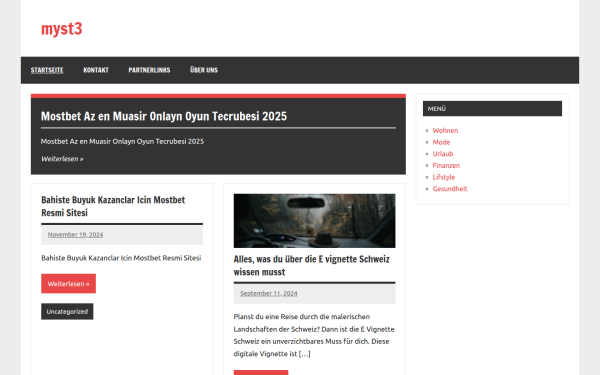Click the excerpt text 'Bahiste Buyuk Kazanclar Icin Mostbet Resmi Sitesi'
The width and height of the screenshot is (600, 375).
point(121,258)
